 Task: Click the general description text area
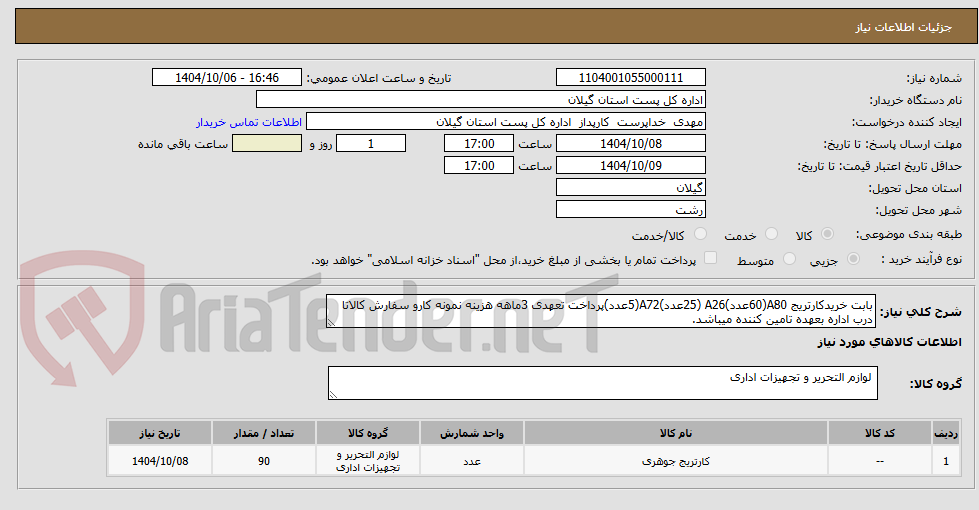coord(601,311)
